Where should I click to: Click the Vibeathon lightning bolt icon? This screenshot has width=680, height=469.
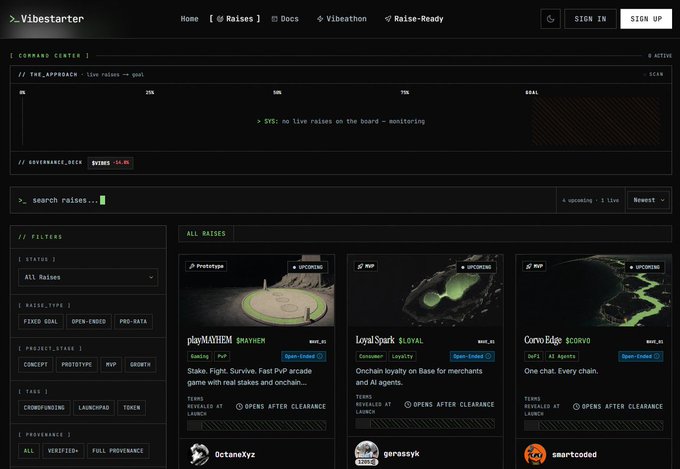pyautogui.click(x=320, y=19)
